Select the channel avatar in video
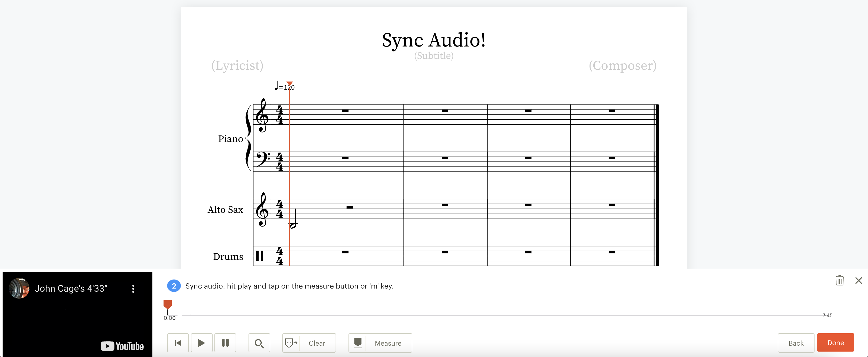Viewport: 868px width, 357px height. coord(19,288)
